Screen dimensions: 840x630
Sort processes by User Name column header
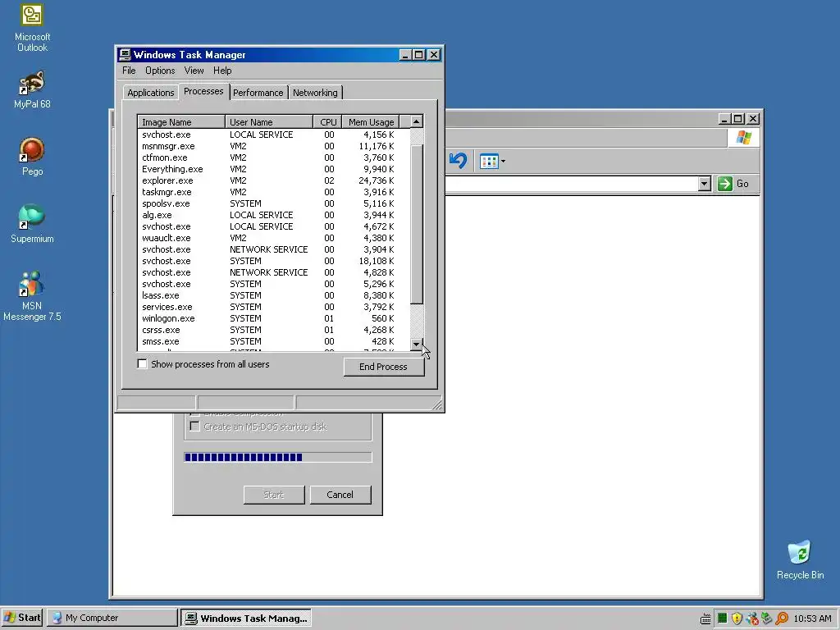[x=269, y=122]
